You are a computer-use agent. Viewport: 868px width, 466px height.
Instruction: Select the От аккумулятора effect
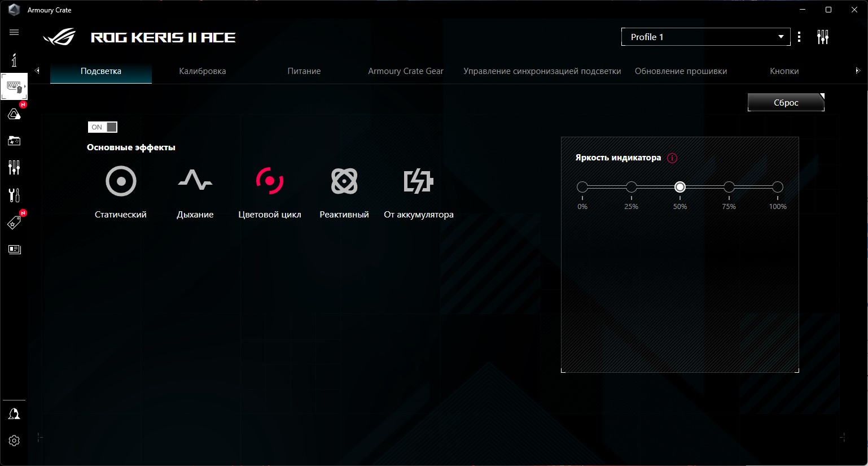pyautogui.click(x=419, y=192)
